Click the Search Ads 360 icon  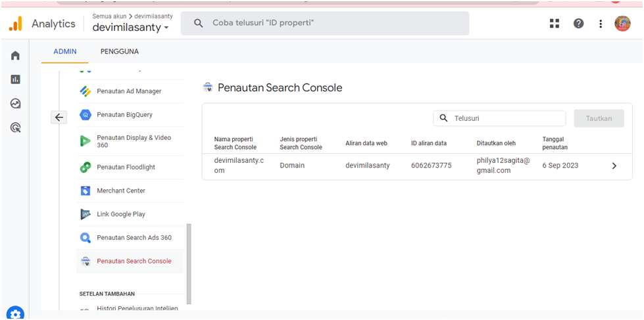[86, 238]
